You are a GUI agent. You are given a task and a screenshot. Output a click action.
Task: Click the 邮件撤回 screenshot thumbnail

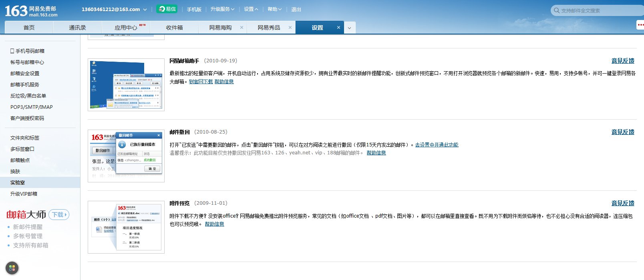pos(126,156)
